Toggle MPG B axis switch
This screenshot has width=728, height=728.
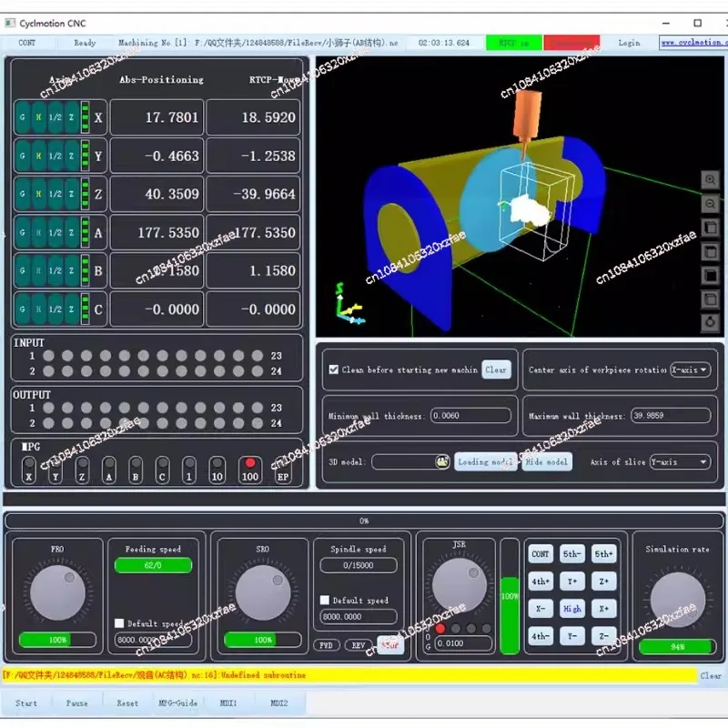click(x=136, y=470)
